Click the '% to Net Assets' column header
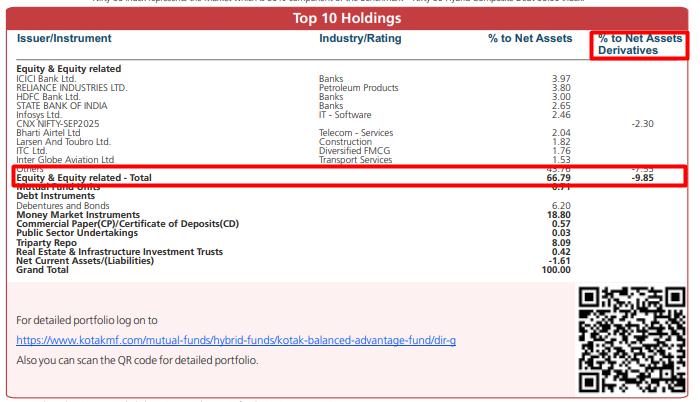 point(530,38)
